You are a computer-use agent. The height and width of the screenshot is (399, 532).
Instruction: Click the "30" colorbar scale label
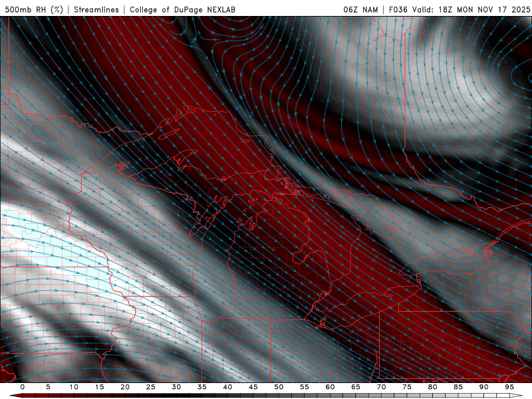click(x=176, y=387)
